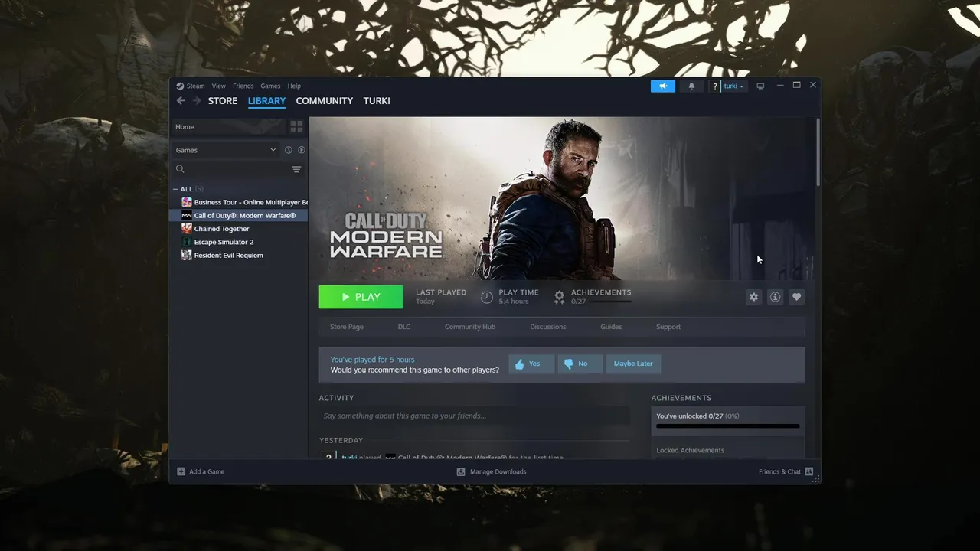Open the Friends menu
Image resolution: width=980 pixels, height=551 pixels.
coord(243,86)
